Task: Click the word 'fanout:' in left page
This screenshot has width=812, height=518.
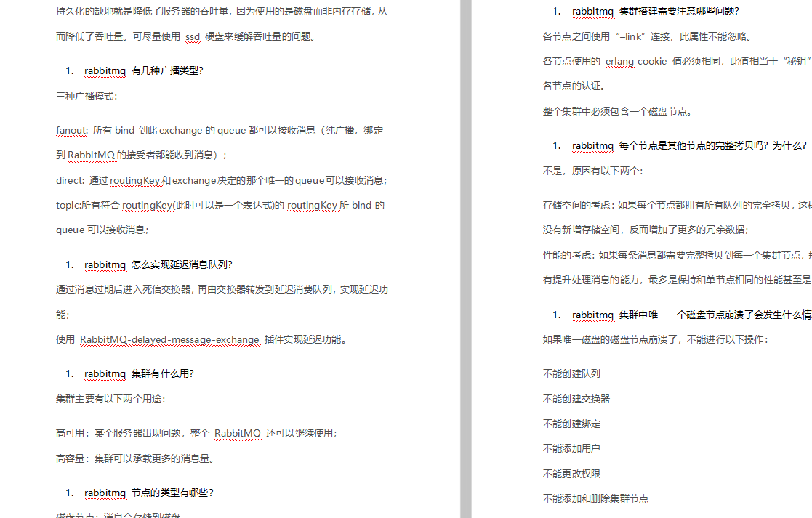Action: click(x=72, y=130)
